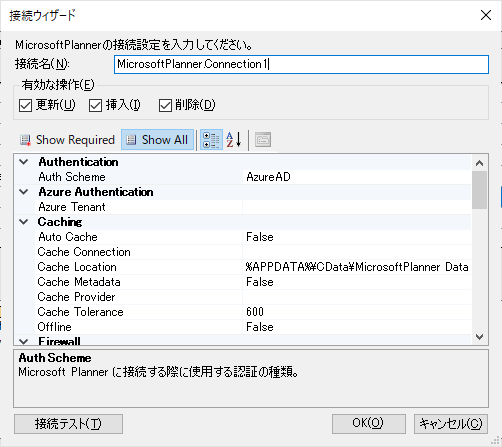Click the Cache Connection value field

357,252
